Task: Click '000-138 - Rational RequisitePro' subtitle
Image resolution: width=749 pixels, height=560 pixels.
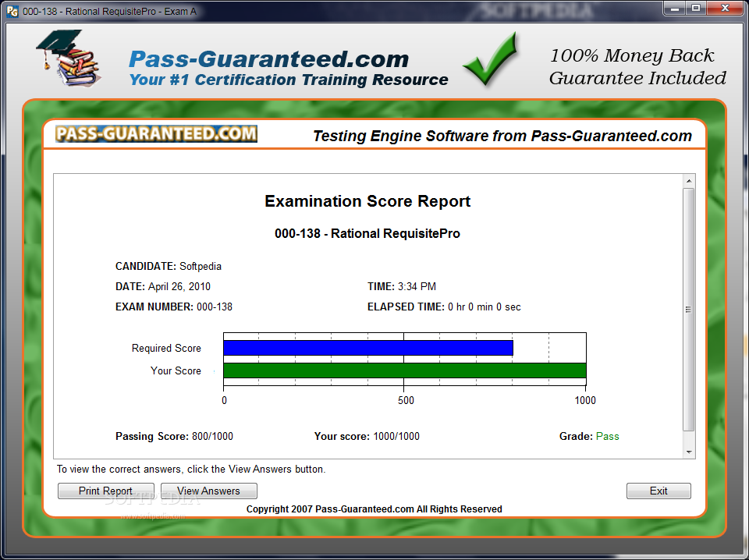Action: point(367,233)
